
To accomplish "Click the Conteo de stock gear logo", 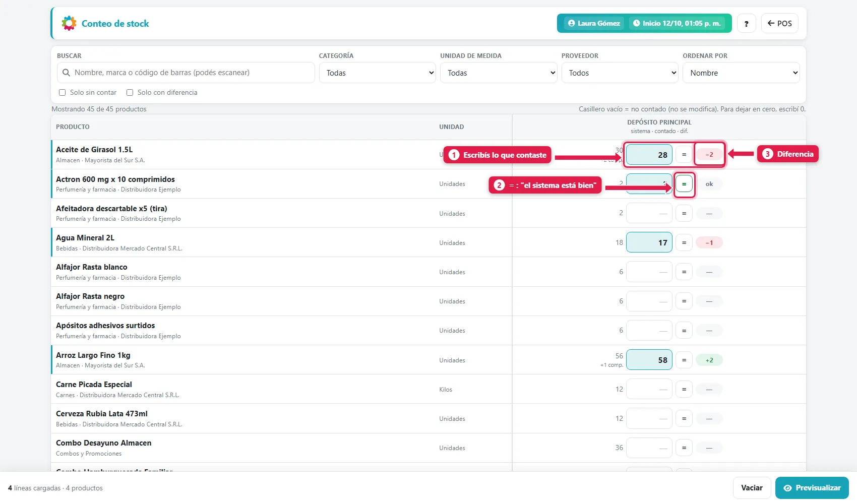I will [x=69, y=23].
